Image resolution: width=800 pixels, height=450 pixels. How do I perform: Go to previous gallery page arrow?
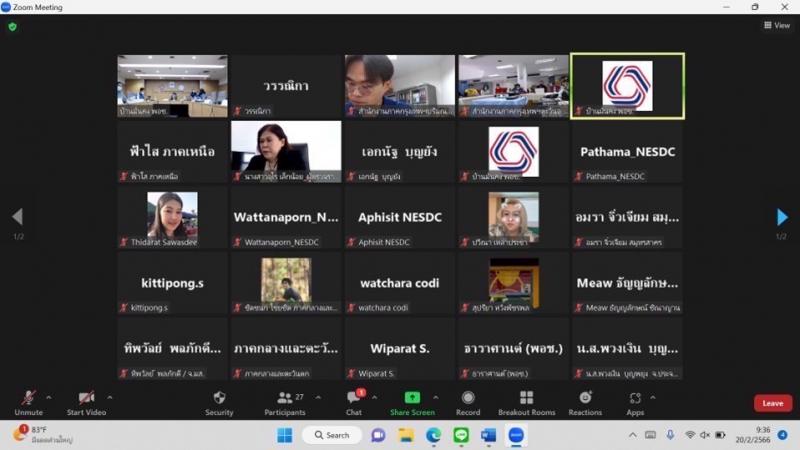17,217
